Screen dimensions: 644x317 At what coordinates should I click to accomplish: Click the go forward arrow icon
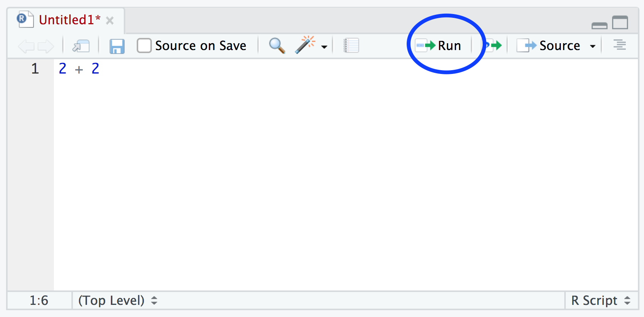[46, 46]
